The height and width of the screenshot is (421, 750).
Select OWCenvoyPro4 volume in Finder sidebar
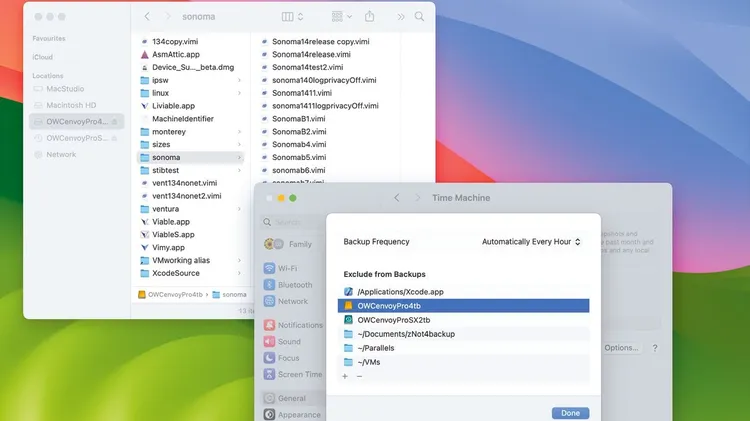tap(77, 122)
